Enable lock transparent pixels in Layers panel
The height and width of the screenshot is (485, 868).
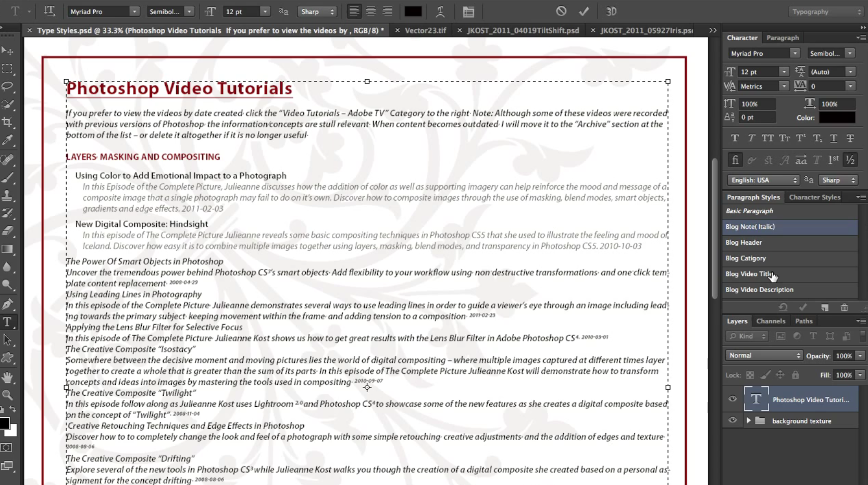click(749, 375)
